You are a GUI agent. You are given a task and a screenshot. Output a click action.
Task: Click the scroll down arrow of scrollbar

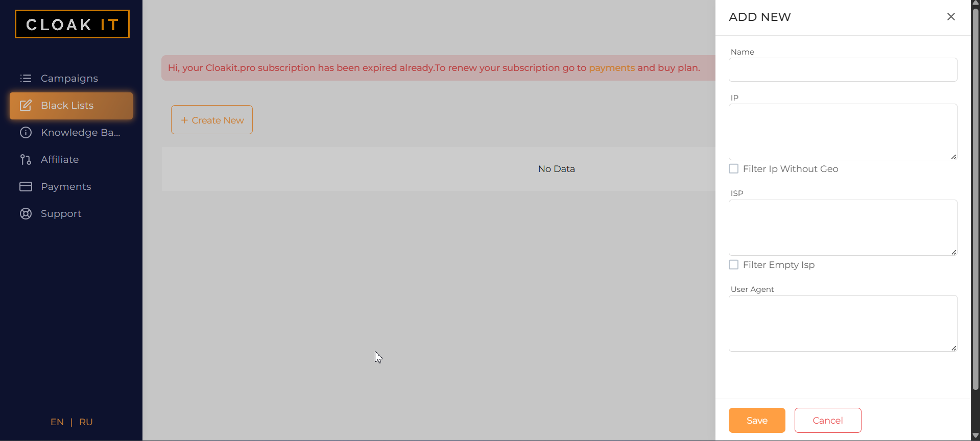coord(975,436)
